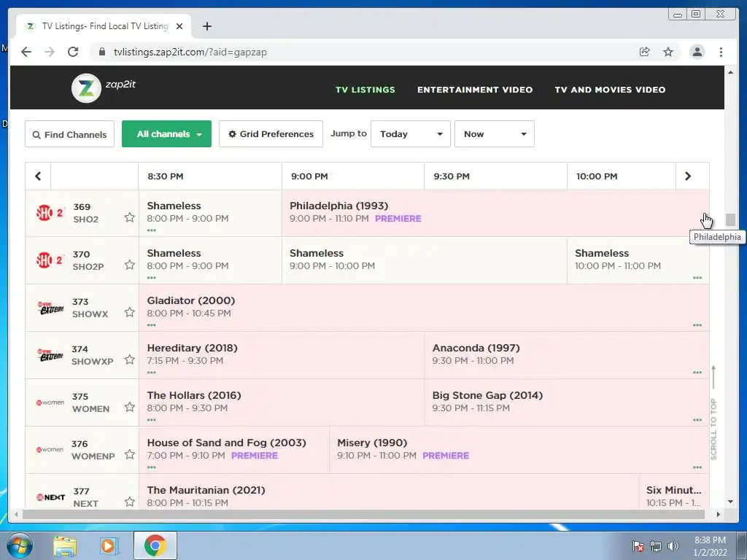Click Showtime Women logo for channel 375
This screenshot has height=560, width=747.
[50, 402]
